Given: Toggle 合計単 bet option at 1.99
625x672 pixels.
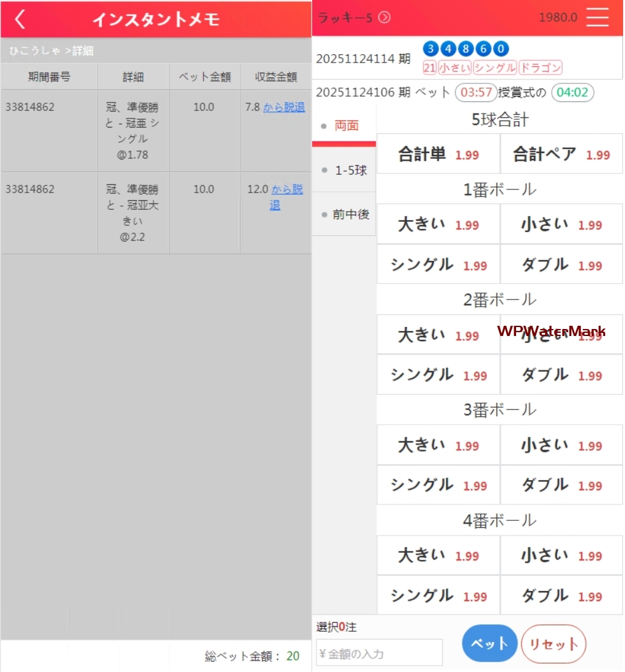Looking at the screenshot, I should coord(438,154).
